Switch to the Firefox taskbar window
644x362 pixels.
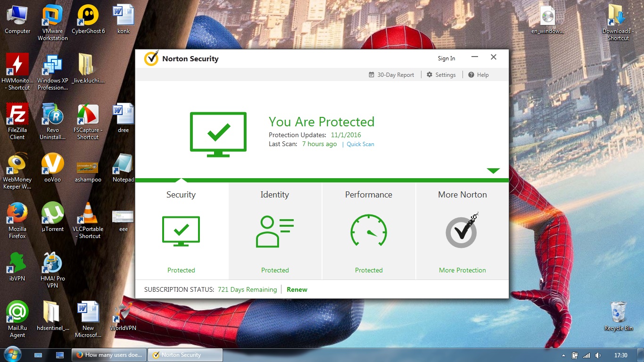109,355
